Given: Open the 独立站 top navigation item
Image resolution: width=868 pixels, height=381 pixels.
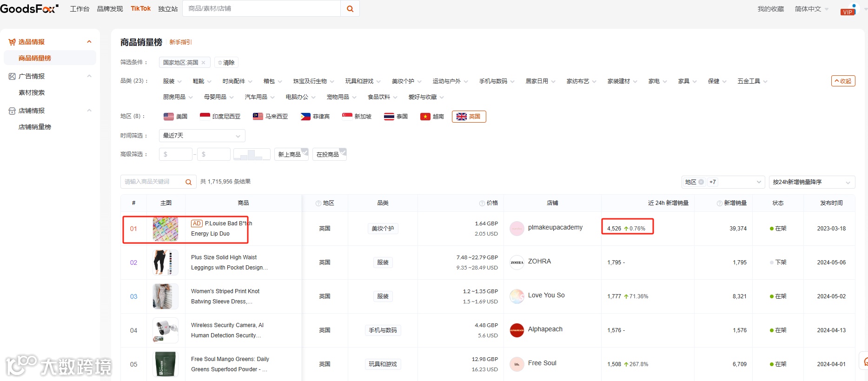Looking at the screenshot, I should pyautogui.click(x=168, y=9).
